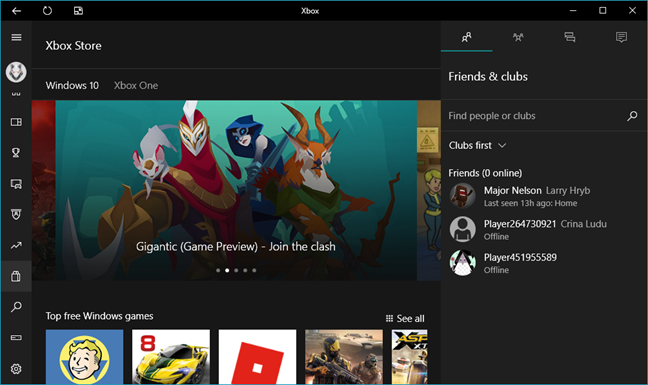
Task: Click Player451955589's avatar picture
Action: coord(462,262)
